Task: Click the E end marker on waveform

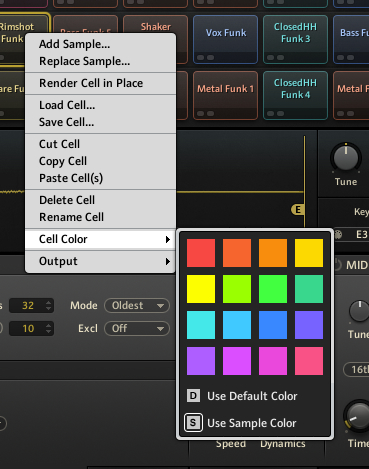Action: (297, 210)
